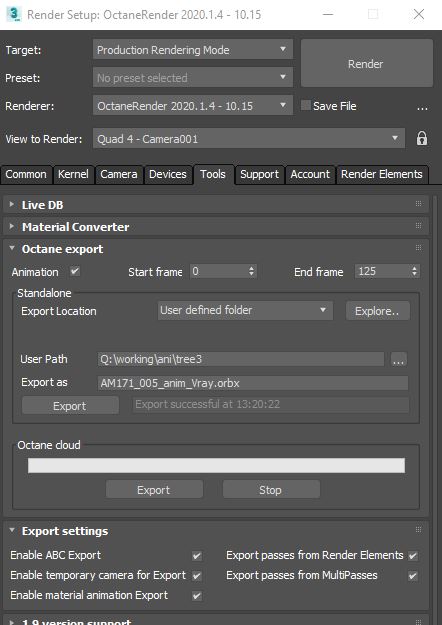The image size is (442, 625).
Task: Toggle Enable temporary camera for Export
Action: (197, 576)
